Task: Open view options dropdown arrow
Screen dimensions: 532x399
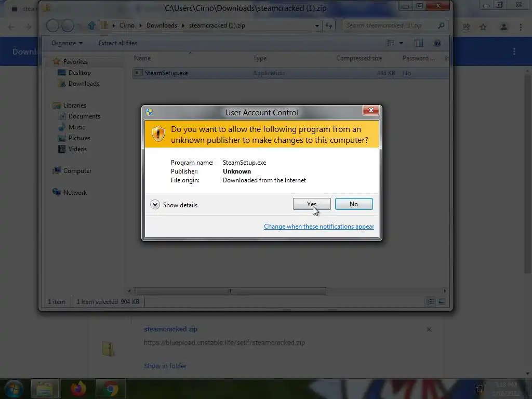Action: coord(402,43)
